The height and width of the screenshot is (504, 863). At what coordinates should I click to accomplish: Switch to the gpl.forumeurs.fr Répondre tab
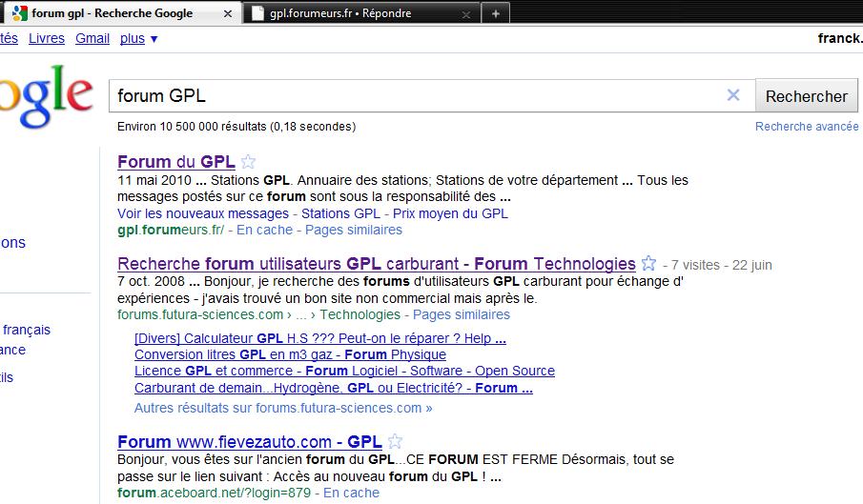pyautogui.click(x=353, y=14)
